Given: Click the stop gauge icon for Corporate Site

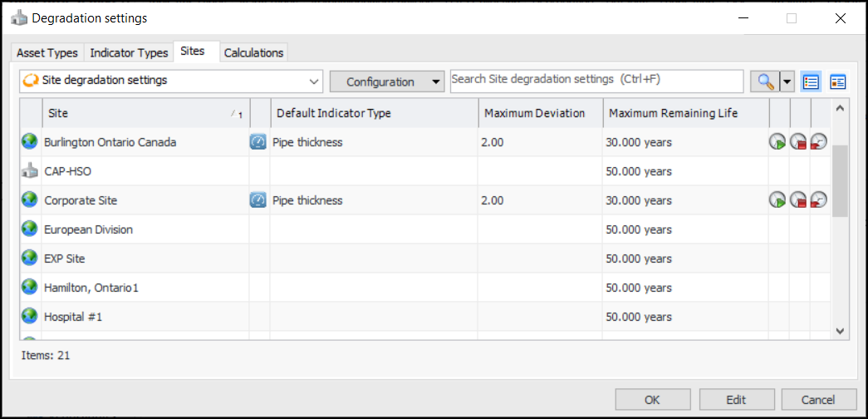Looking at the screenshot, I should [798, 200].
